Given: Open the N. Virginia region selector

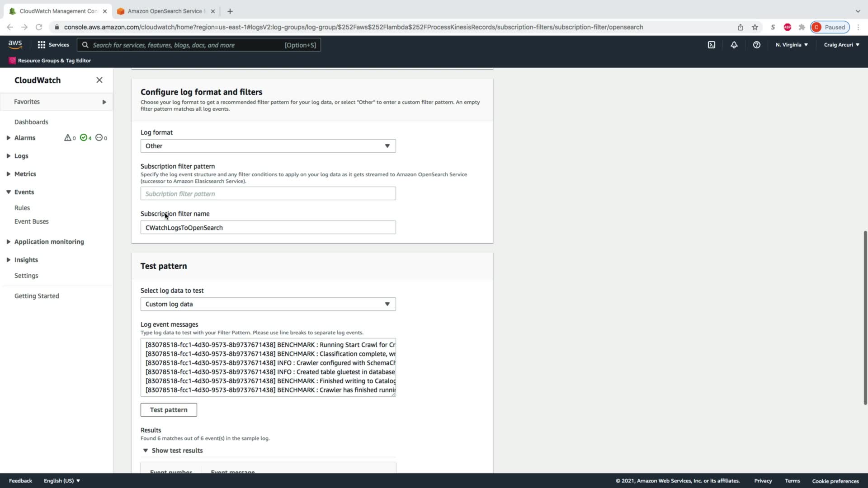Looking at the screenshot, I should [x=791, y=45].
